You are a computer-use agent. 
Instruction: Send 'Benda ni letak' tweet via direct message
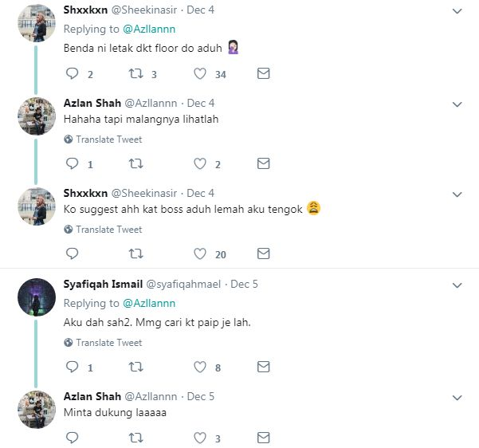[x=263, y=74]
